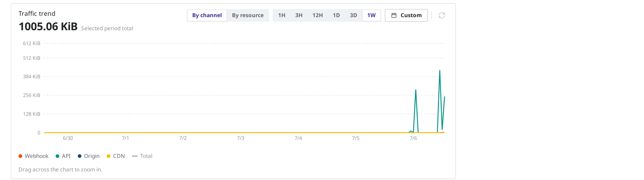The image size is (644, 180).
Task: Click the 6/30 x-axis date label
Action: 68,138
